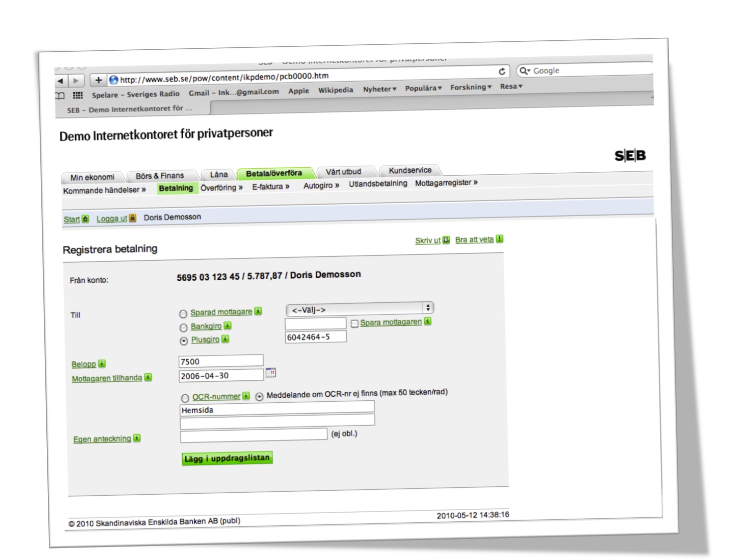The image size is (747, 560).
Task: Click the info icon beside Bankgiro
Action: [228, 326]
